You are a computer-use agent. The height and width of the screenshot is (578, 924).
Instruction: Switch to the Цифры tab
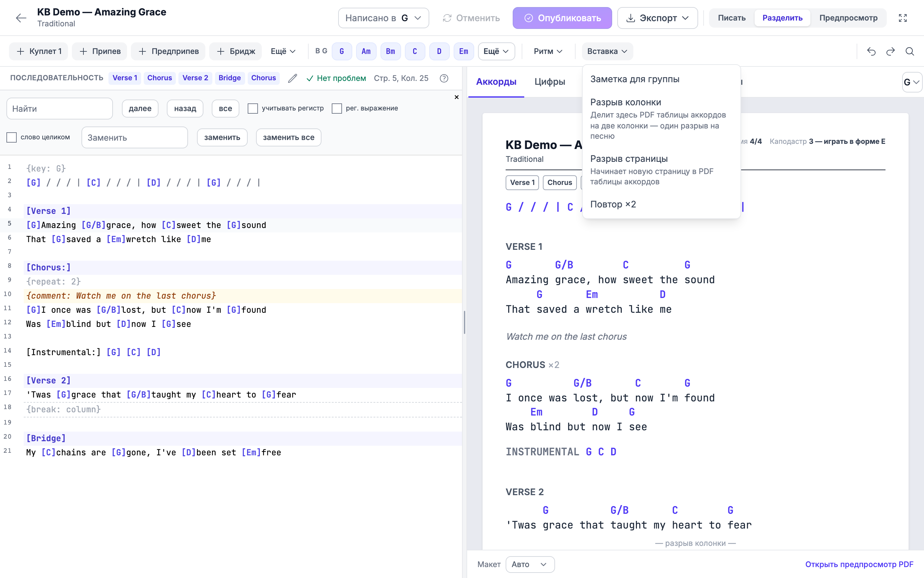click(x=550, y=82)
